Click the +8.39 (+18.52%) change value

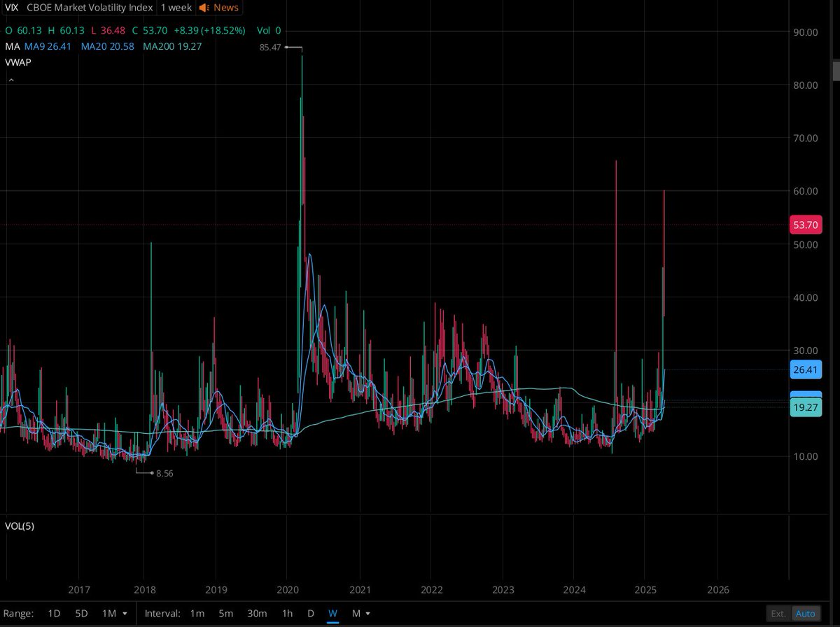click(x=210, y=31)
